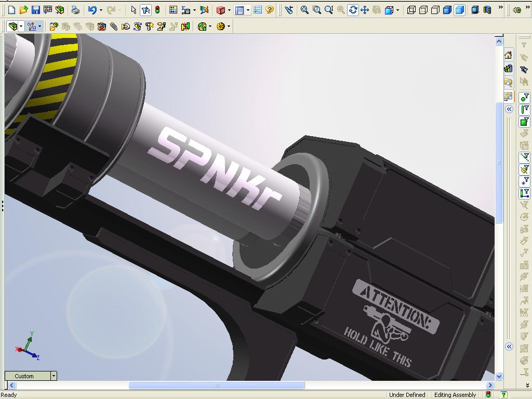Create a new document with New icon

11,10
